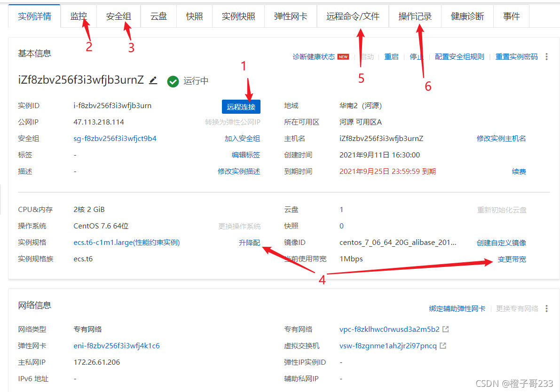Go to the 弹性网卡 tab
560x392 pixels.
(x=291, y=16)
